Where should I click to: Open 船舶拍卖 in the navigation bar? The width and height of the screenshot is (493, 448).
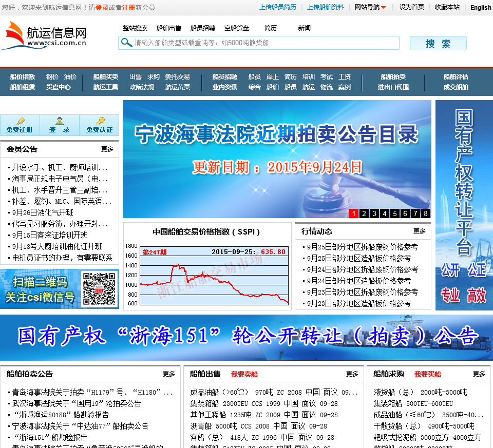click(393, 76)
